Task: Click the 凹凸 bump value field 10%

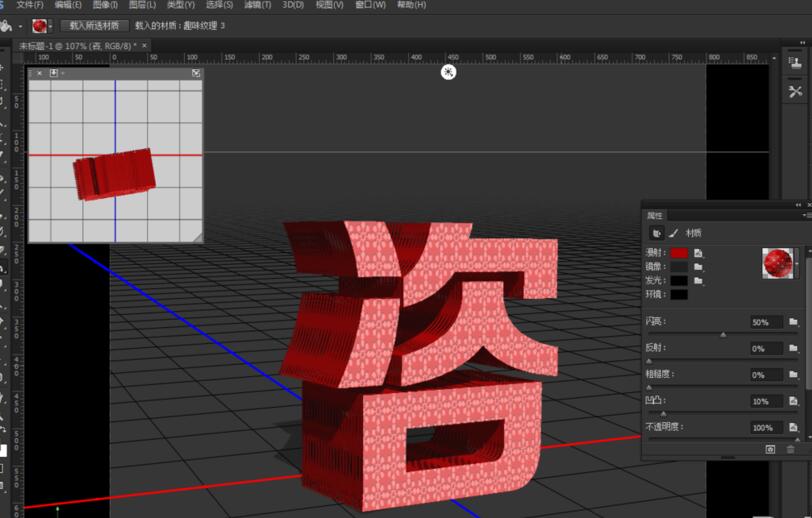Action: [x=766, y=401]
